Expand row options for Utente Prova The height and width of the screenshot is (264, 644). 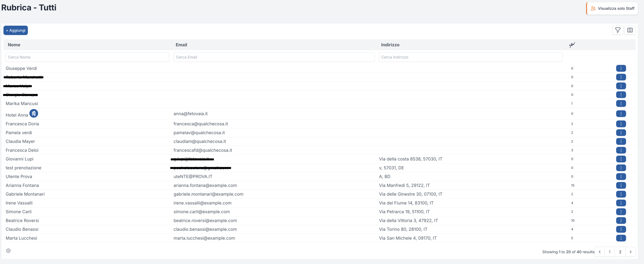[x=621, y=177]
